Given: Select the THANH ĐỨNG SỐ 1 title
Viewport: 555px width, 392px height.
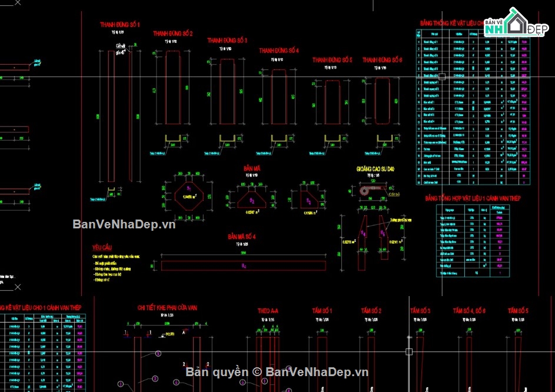Looking at the screenshot, I should (119, 25).
